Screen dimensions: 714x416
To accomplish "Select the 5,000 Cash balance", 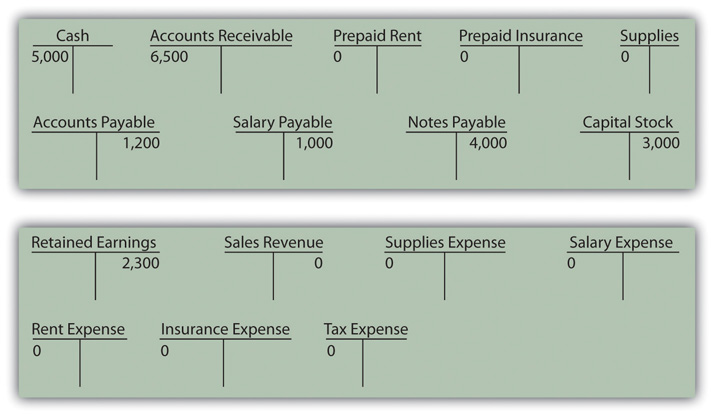I will point(50,56).
